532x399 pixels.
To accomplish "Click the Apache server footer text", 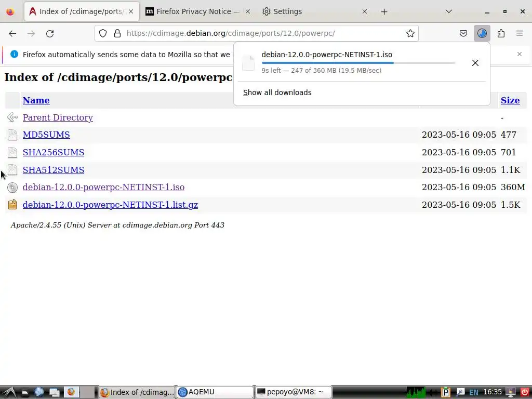I will click(x=117, y=225).
